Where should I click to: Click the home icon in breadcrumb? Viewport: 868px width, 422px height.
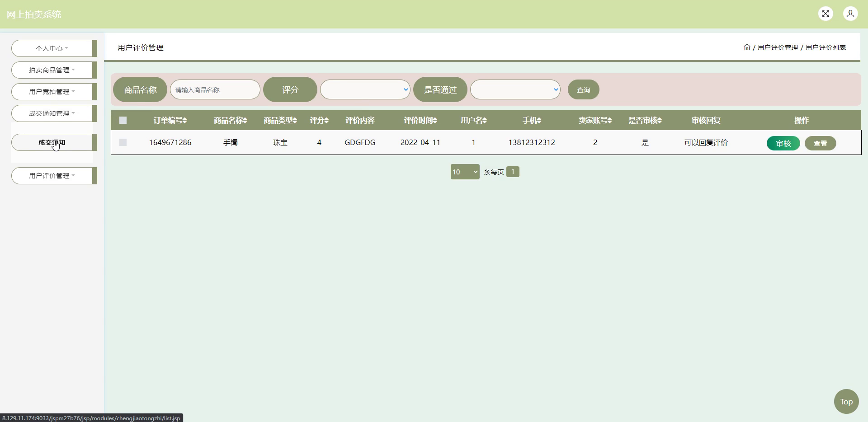[747, 47]
